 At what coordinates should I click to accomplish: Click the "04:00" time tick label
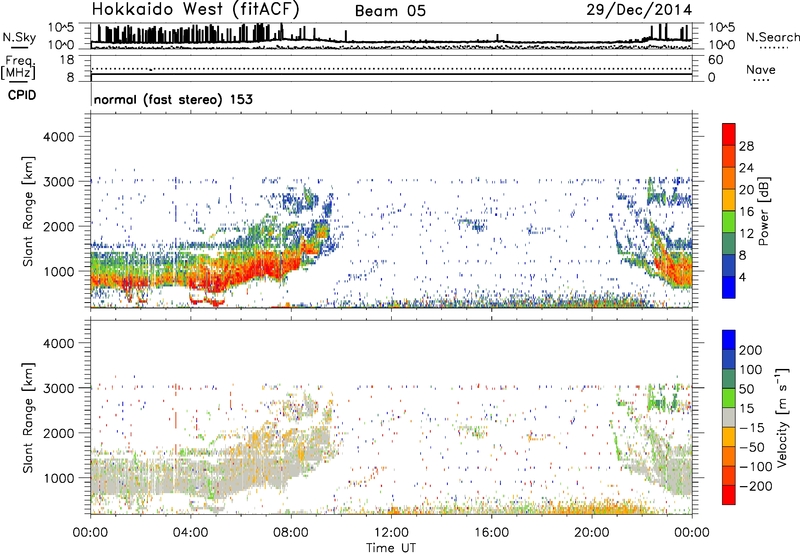pyautogui.click(x=190, y=533)
